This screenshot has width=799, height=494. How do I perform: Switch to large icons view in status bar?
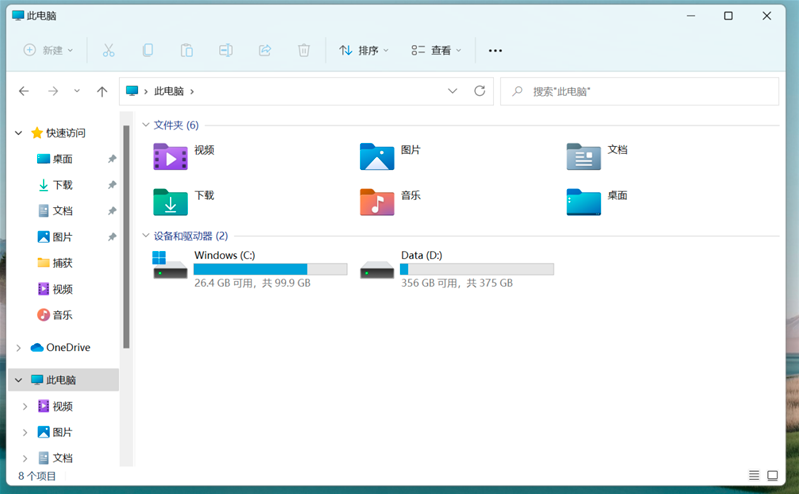[x=773, y=475]
